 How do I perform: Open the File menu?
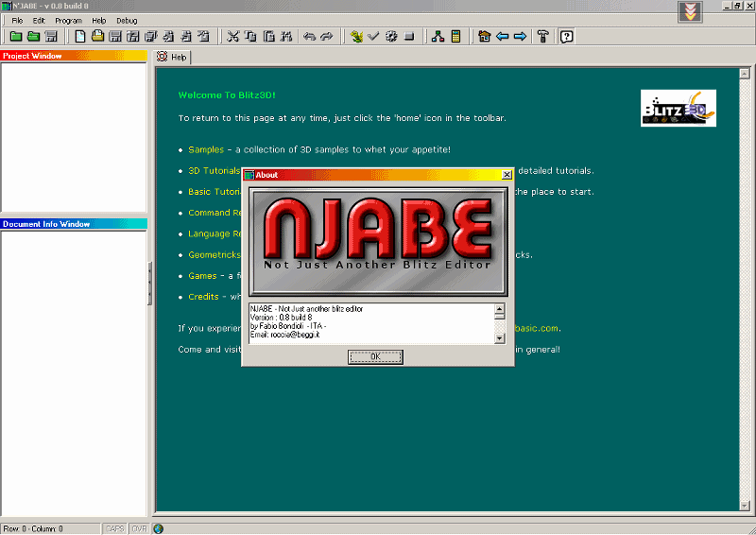click(x=17, y=20)
